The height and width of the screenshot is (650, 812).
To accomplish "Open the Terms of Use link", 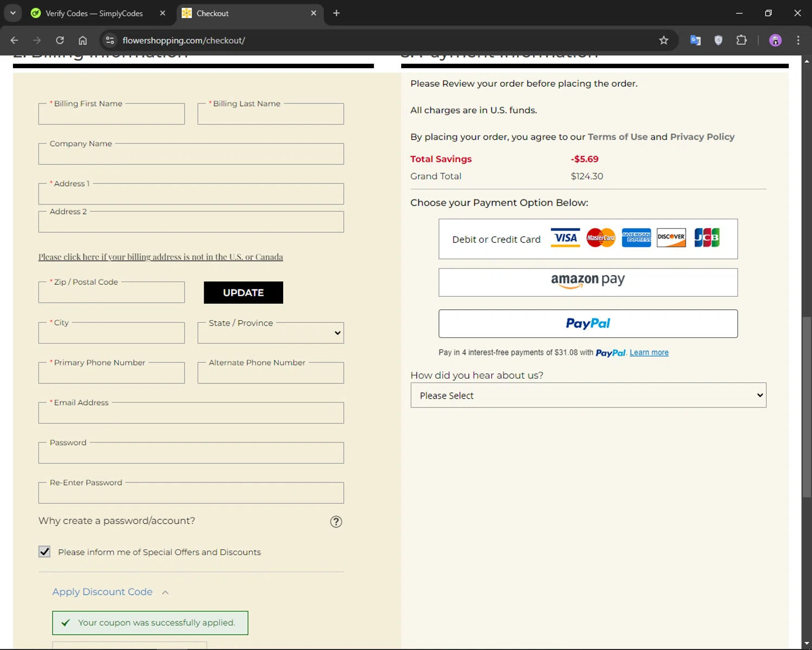I will [x=618, y=136].
